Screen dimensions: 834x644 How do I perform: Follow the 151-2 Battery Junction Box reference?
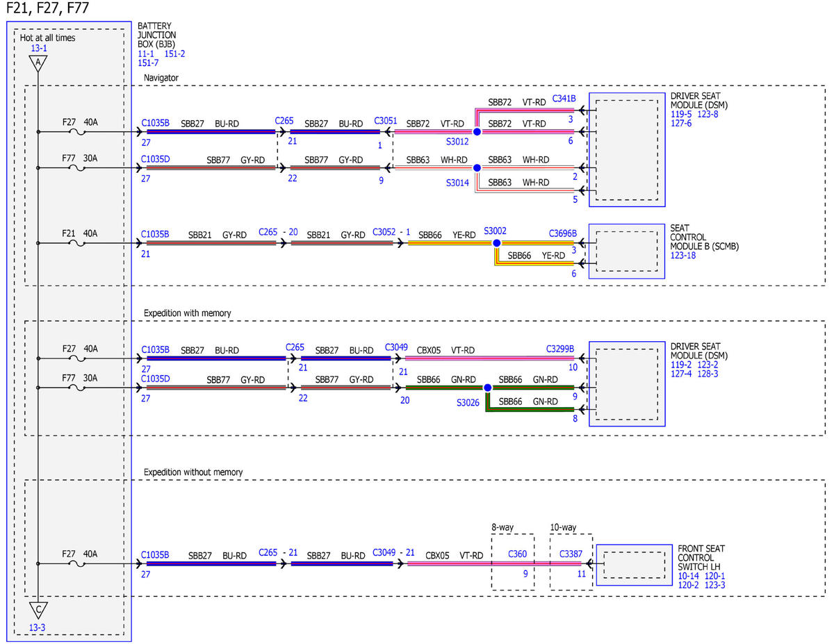(174, 53)
